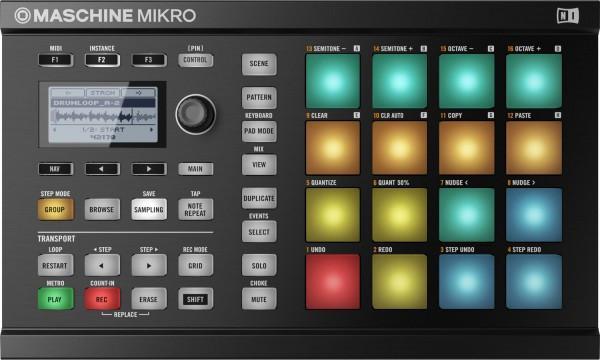Toggle the Note Repeat button
Screen dimensions: 600x360
(195, 210)
